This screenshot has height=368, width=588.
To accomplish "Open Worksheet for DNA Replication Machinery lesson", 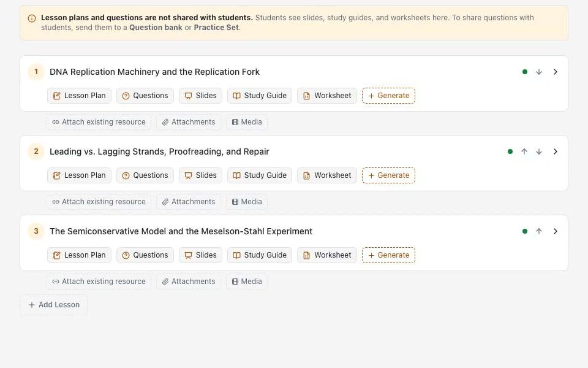I will click(x=327, y=96).
